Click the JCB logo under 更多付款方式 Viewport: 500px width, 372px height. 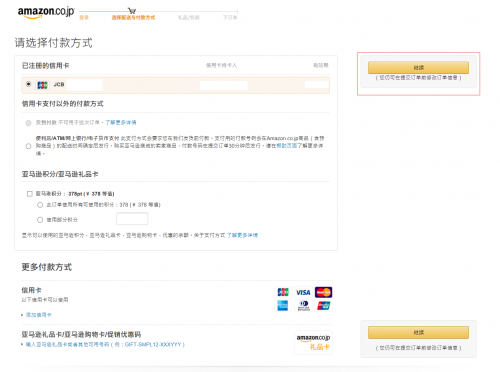(x=283, y=292)
